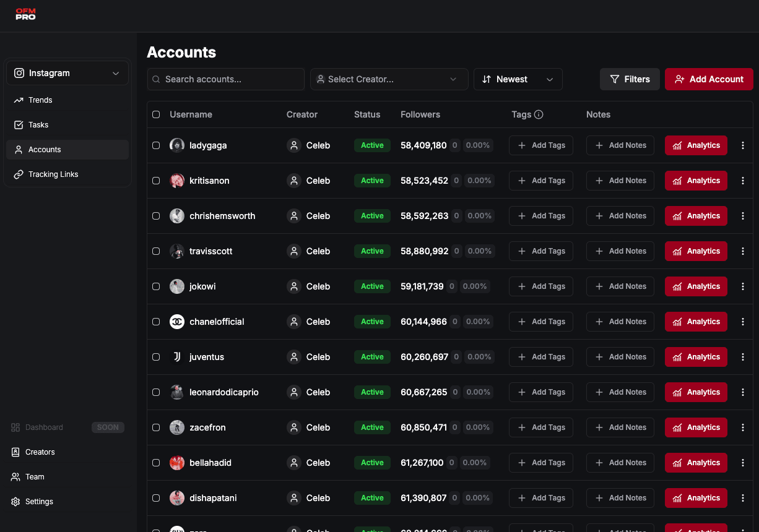Screen dimensions: 759x532
Task: Click the disabled Dashboard item
Action: 67,427
